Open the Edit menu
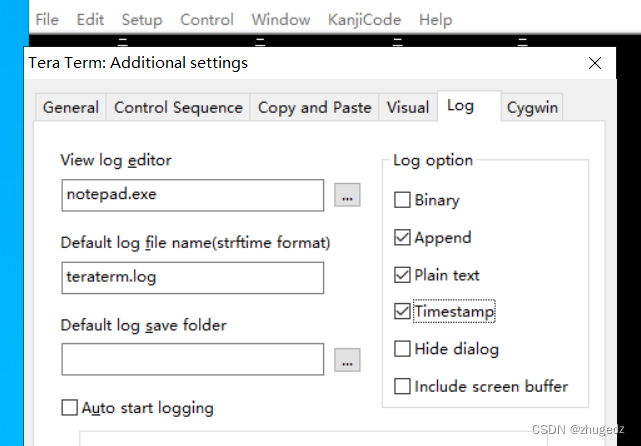This screenshot has height=446, width=641. coord(90,19)
